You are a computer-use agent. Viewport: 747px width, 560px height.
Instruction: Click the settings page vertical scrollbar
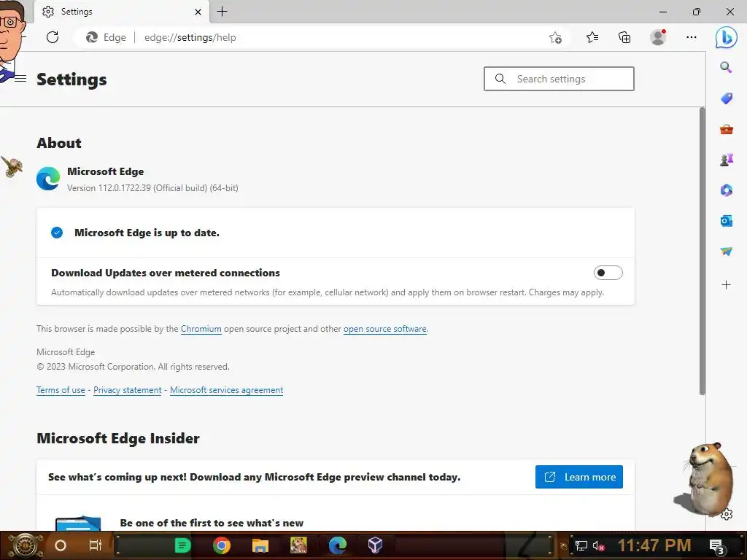click(x=703, y=252)
